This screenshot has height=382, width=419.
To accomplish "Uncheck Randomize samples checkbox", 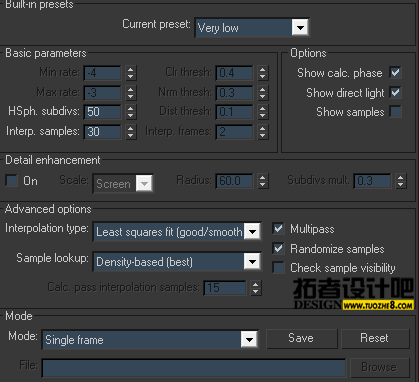I will point(278,248).
